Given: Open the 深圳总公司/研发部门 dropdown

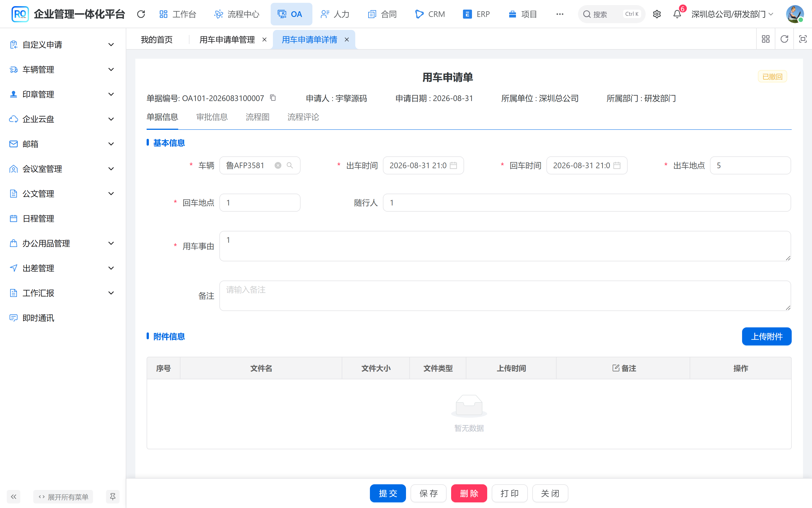Looking at the screenshot, I should tap(732, 14).
